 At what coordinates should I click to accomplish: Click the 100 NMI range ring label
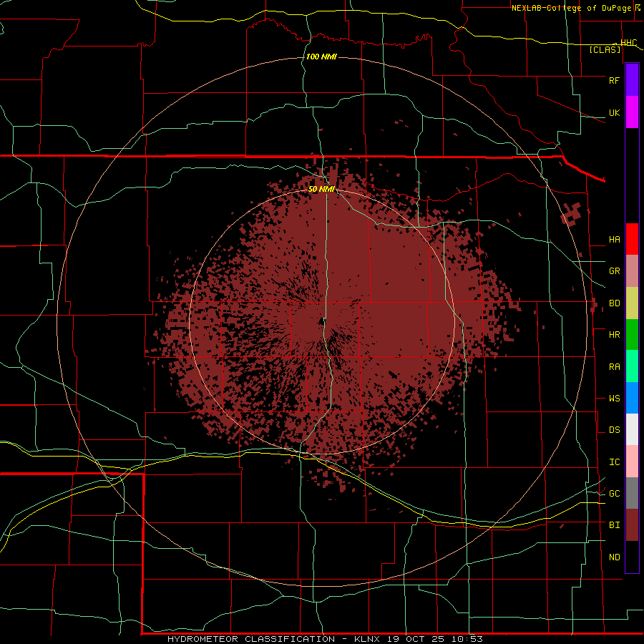321,57
